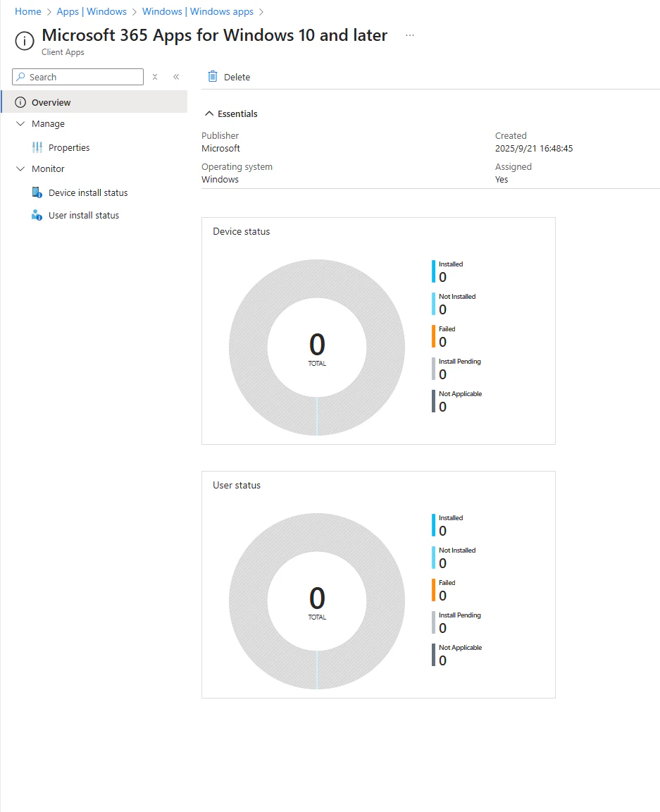This screenshot has height=812, width=660.
Task: Click the User status card title
Action: pyautogui.click(x=237, y=485)
